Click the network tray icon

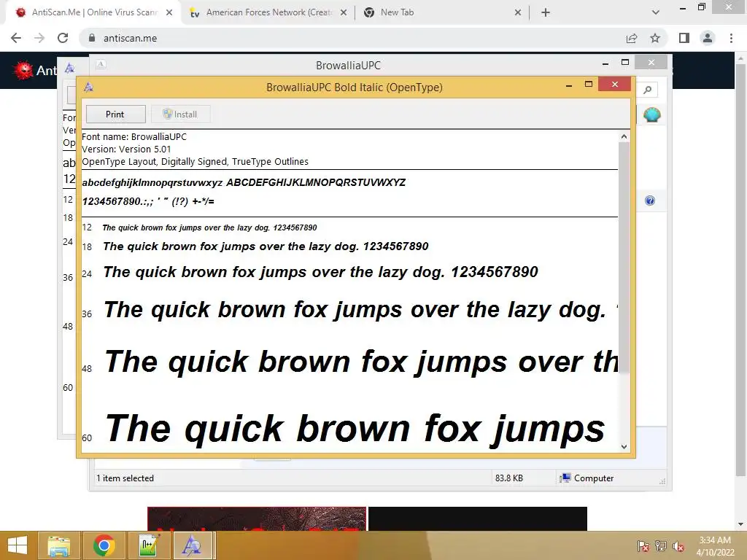pos(661,546)
